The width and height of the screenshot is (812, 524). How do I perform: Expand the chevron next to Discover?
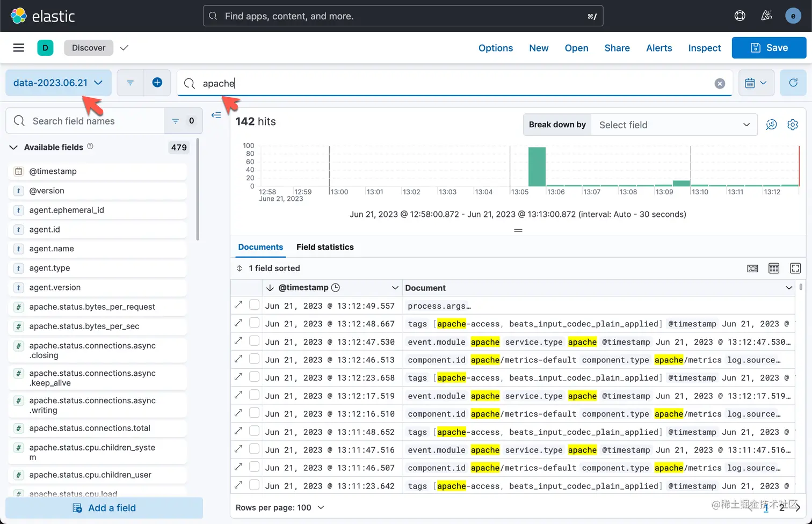pos(124,48)
